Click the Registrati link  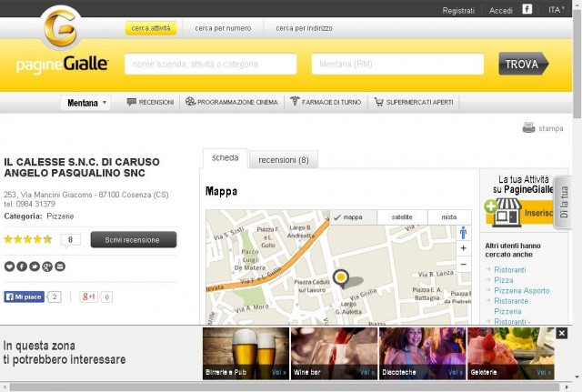[458, 10]
